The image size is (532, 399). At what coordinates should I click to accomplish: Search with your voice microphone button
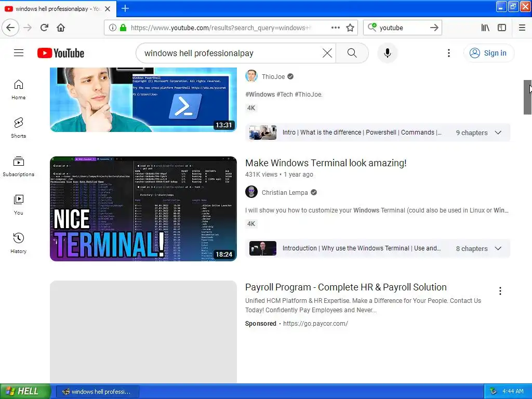[387, 53]
